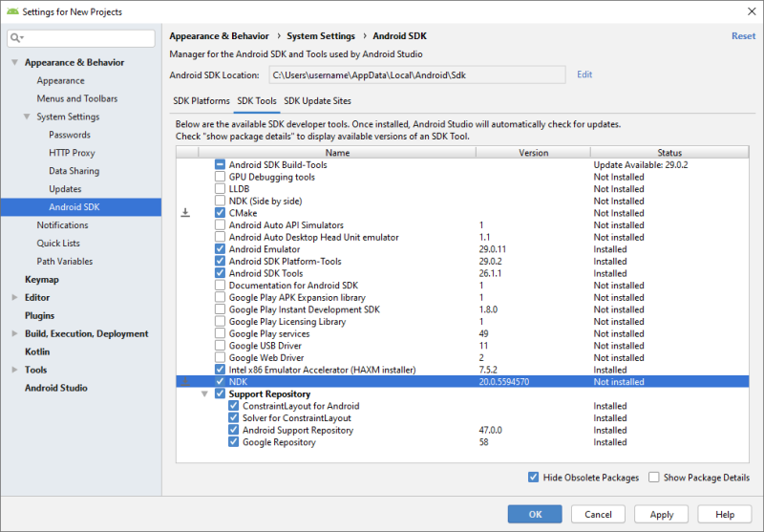Viewport: 764px width, 532px height.
Task: Expand the Build, Execution, Deployment section
Action: coord(14,334)
